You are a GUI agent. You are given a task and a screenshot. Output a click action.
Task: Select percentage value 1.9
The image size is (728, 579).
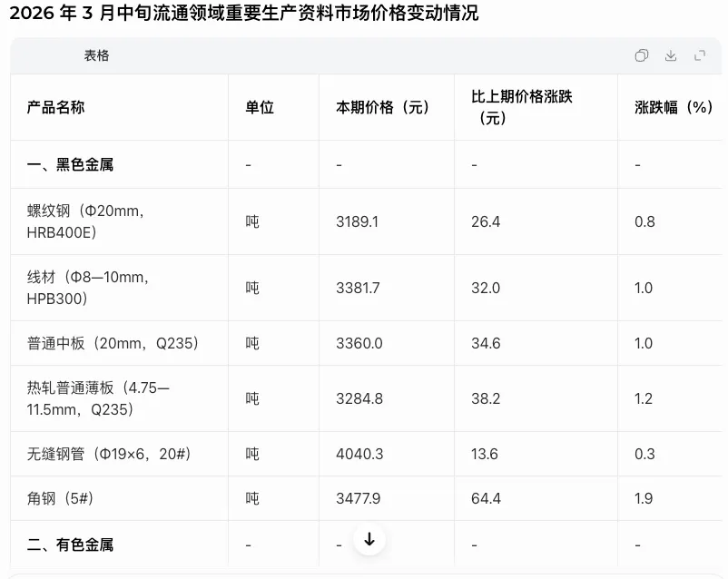point(644,498)
